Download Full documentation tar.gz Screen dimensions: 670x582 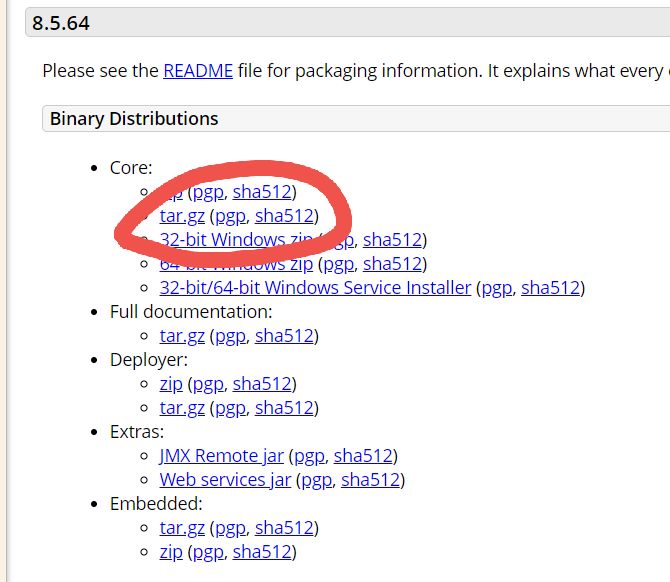click(182, 336)
